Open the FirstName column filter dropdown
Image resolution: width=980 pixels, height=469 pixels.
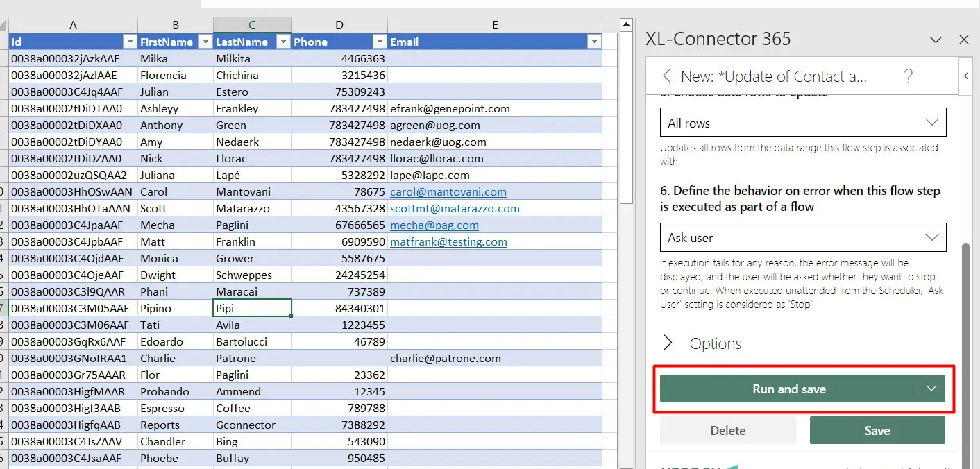click(x=205, y=42)
